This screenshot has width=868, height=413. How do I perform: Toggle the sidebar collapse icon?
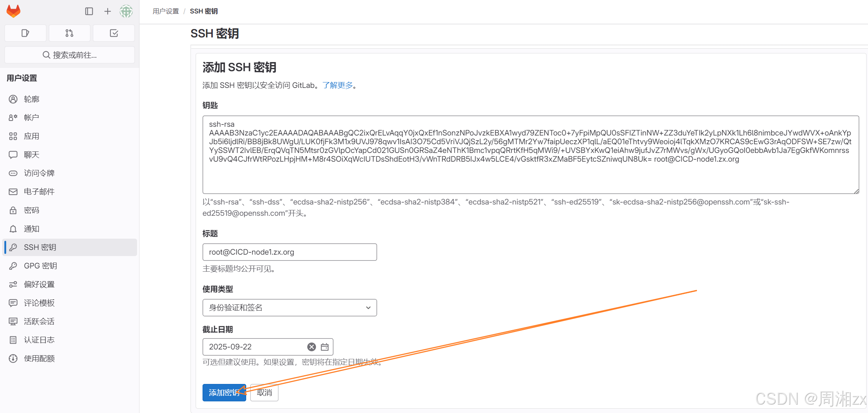89,11
